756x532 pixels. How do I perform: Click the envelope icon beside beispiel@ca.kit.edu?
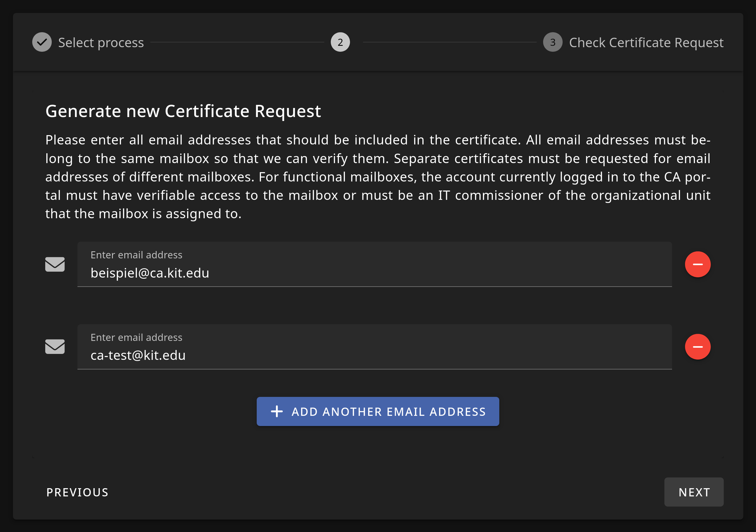[55, 264]
